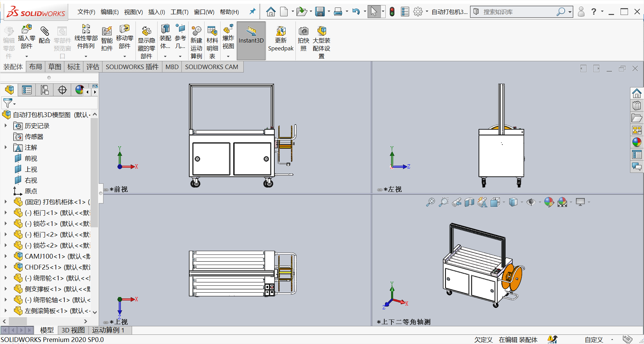Screen dimensions: 644x344
Task: Switch to the 评估 ribbon tab
Action: coord(93,67)
